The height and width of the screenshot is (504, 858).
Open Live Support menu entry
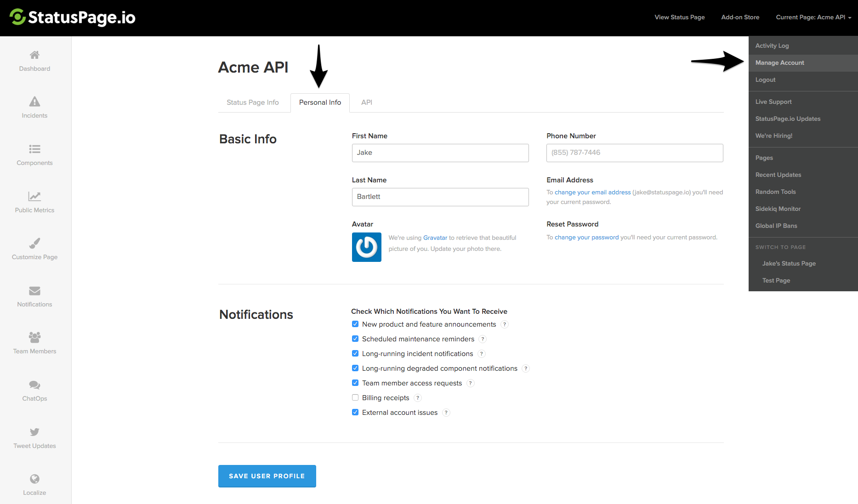point(803,102)
